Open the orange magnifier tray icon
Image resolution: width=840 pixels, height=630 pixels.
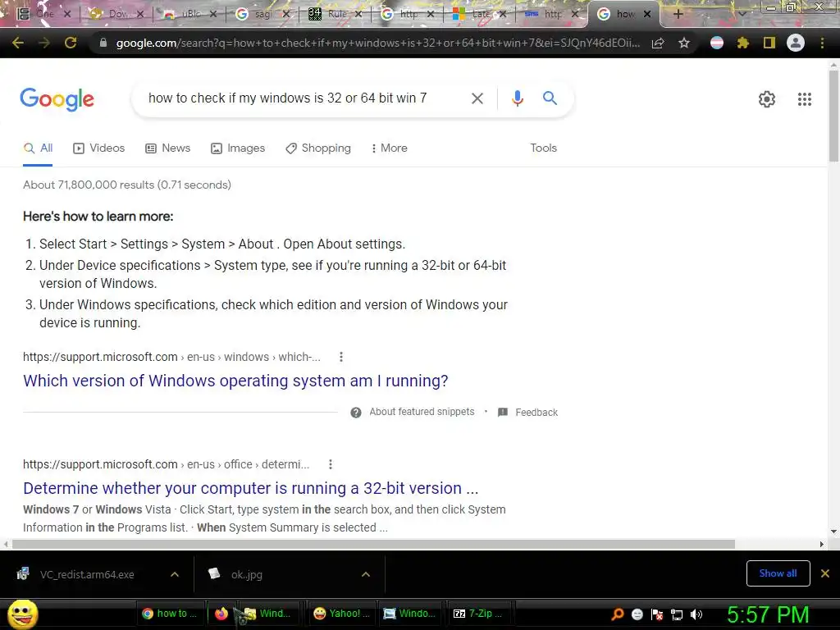tap(618, 614)
